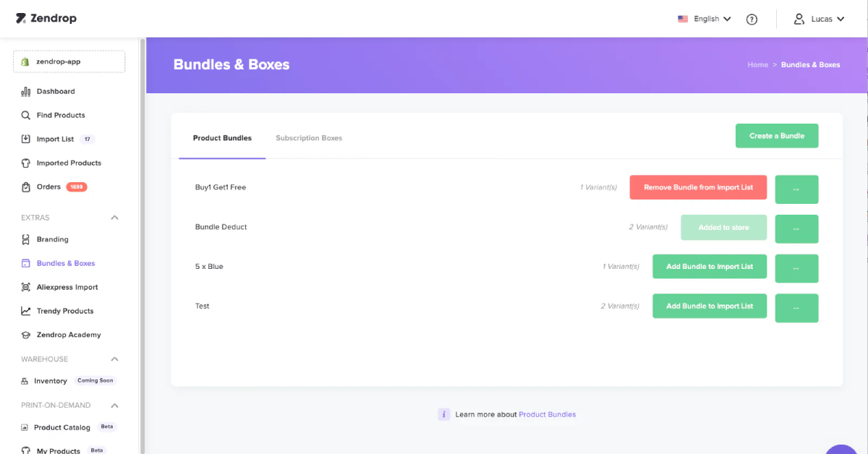Image resolution: width=868 pixels, height=454 pixels.
Task: Open Imported Products page
Action: coord(69,163)
